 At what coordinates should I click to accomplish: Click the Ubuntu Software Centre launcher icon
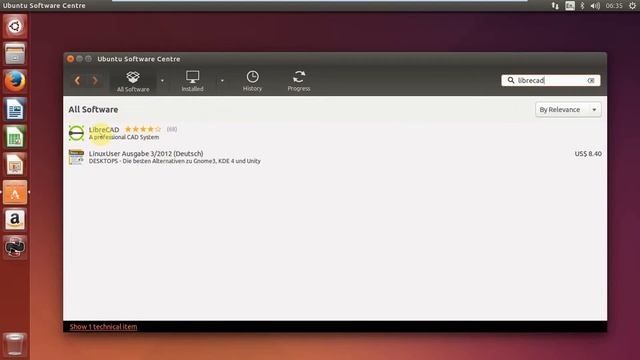[15, 192]
